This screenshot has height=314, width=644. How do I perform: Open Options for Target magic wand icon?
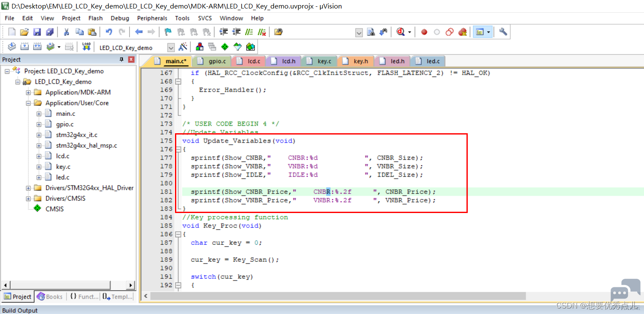point(183,47)
